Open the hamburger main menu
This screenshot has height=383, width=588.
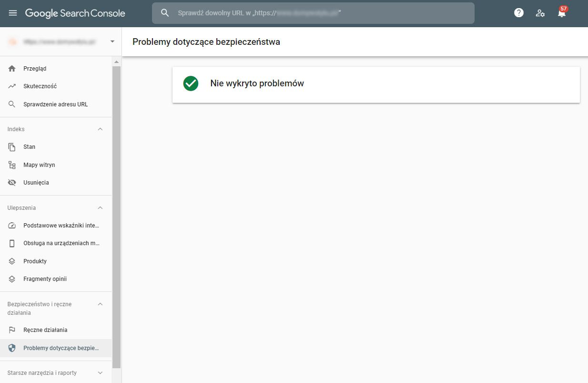[x=13, y=13]
